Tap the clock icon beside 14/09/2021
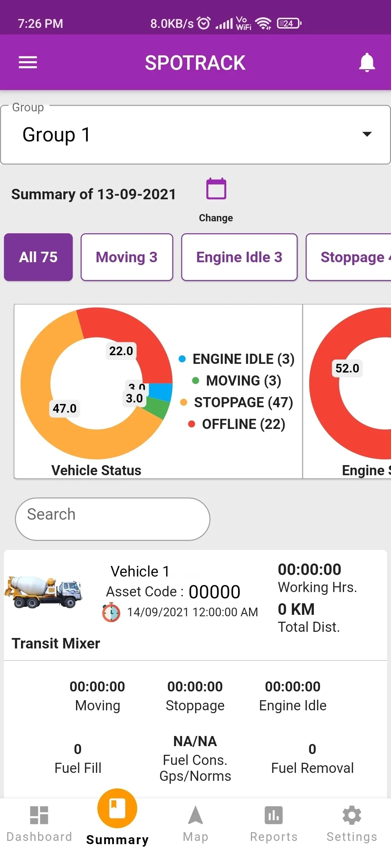 click(x=111, y=612)
